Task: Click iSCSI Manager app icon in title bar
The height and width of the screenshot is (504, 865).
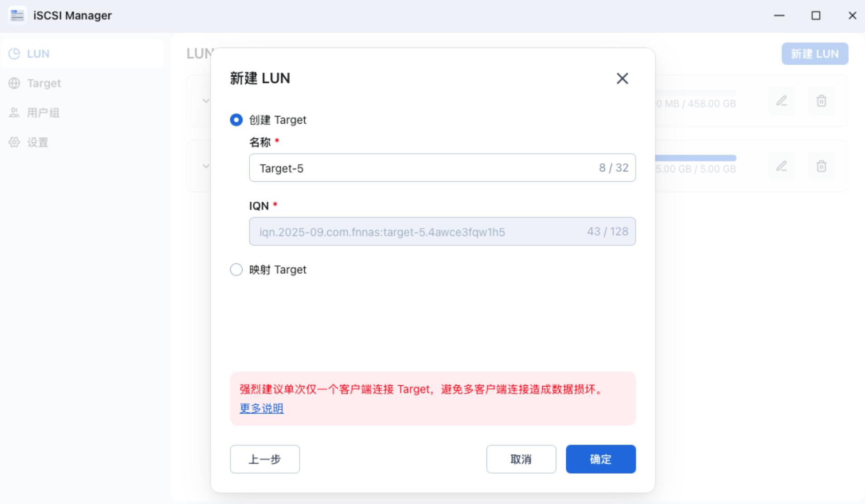Action: (x=17, y=15)
